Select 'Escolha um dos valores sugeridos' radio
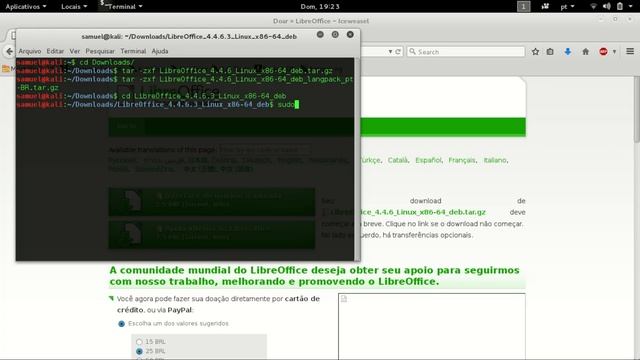Screen dimensions: 640x360 click(121, 324)
